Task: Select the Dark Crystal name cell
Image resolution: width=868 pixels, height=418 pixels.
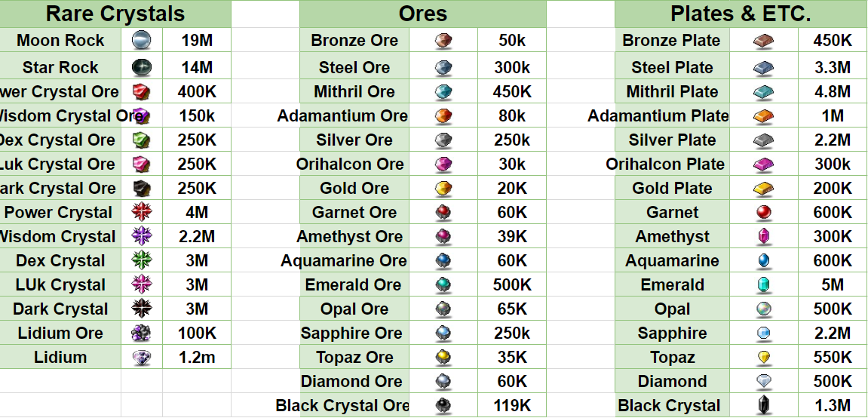Action: tap(60, 309)
